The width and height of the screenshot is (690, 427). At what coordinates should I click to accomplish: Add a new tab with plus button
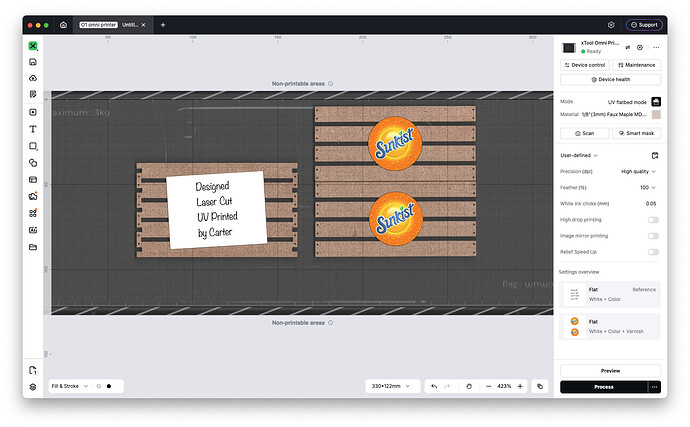pos(163,25)
